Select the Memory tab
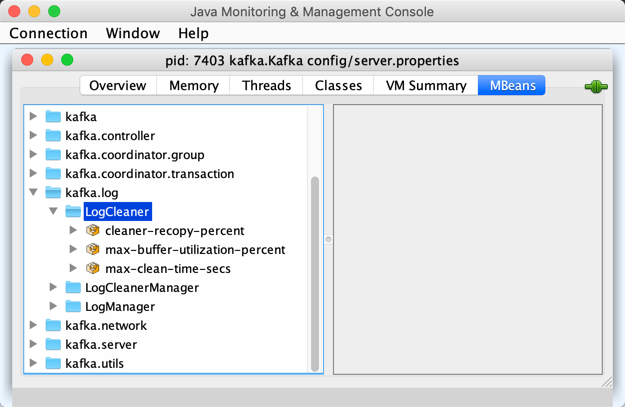This screenshot has height=407, width=625. tap(193, 86)
